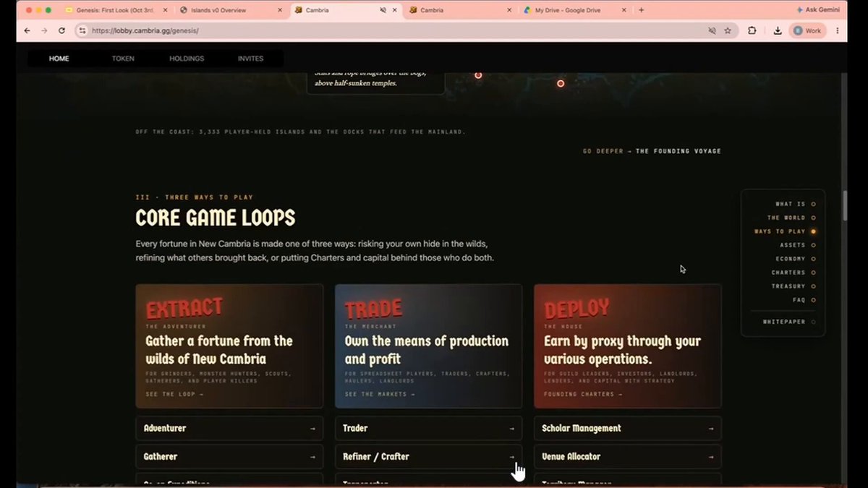Click the 'Founding Charters' link
868x488 pixels.
(x=583, y=394)
